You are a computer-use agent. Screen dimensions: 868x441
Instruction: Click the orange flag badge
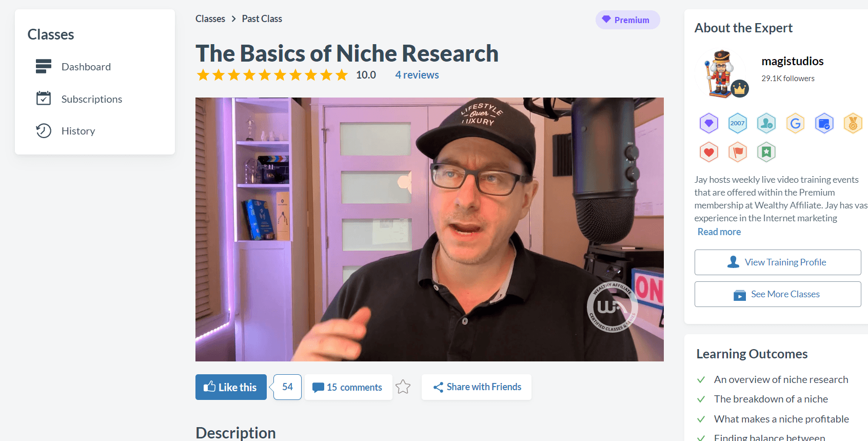[x=738, y=152]
